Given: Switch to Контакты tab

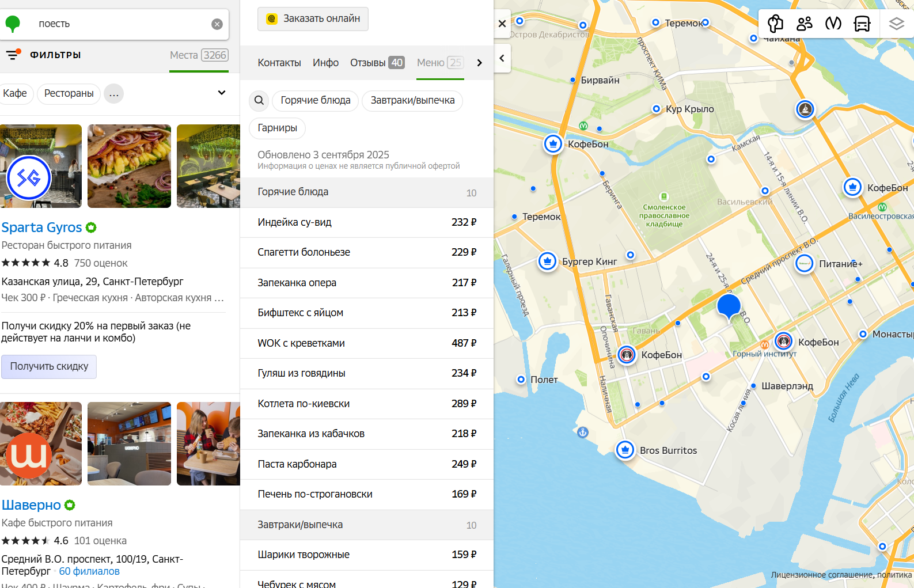Looking at the screenshot, I should [x=279, y=63].
